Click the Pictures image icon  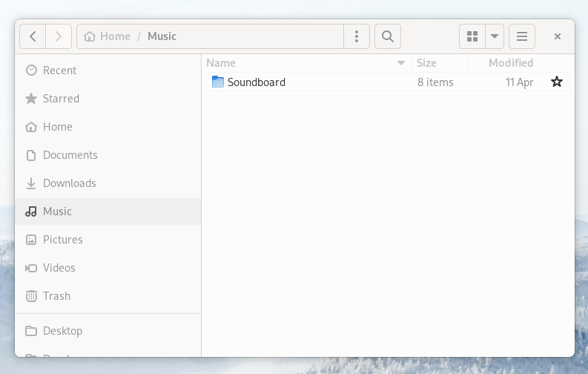31,240
